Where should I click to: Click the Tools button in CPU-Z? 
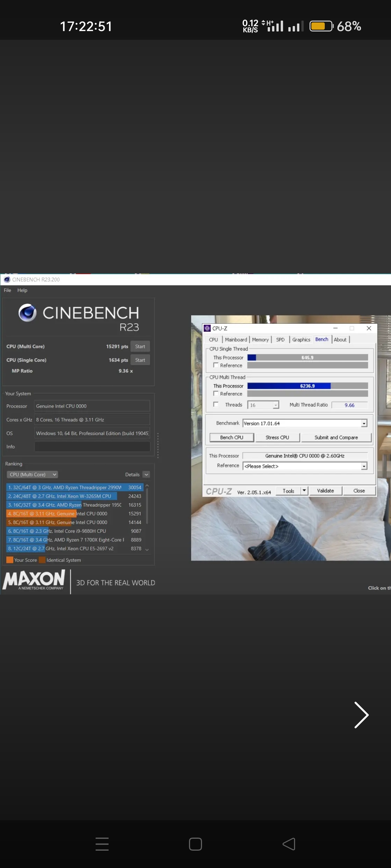click(x=288, y=491)
